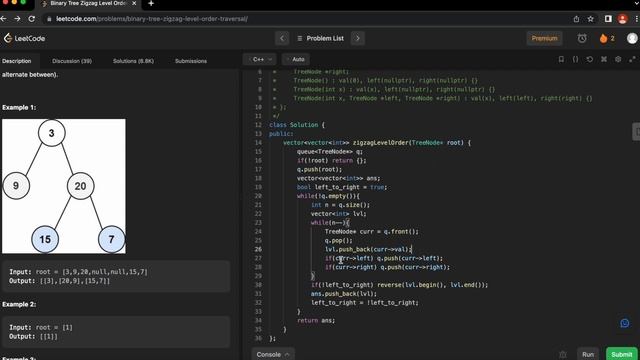Open Chrome three-dot menu
Image resolution: width=640 pixels, height=360 pixels.
click(x=636, y=19)
